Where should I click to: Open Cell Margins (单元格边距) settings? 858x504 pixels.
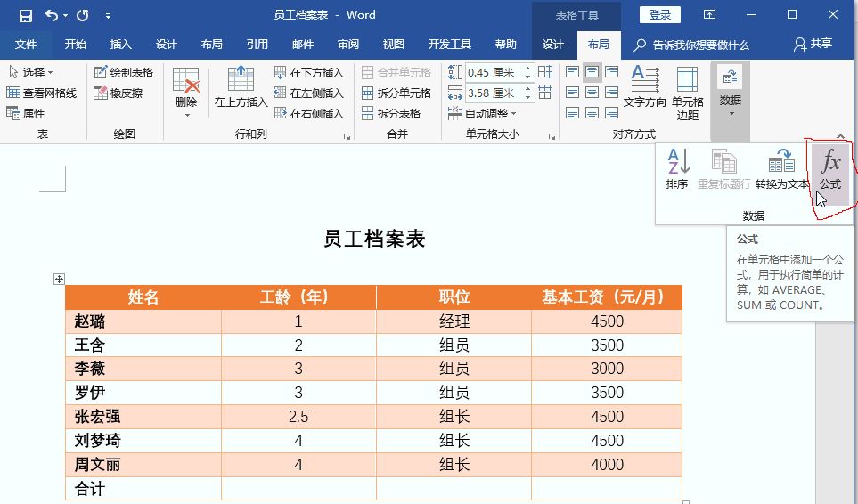pyautogui.click(x=687, y=93)
